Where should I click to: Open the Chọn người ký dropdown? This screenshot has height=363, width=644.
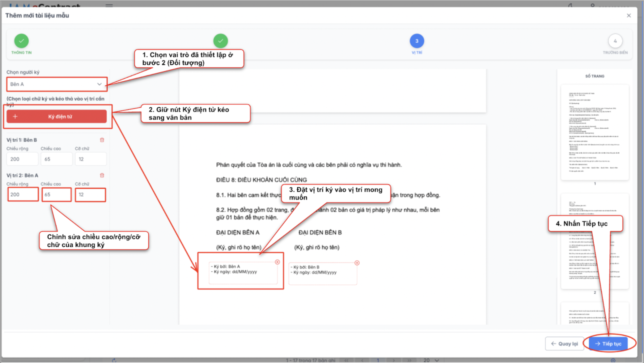56,84
